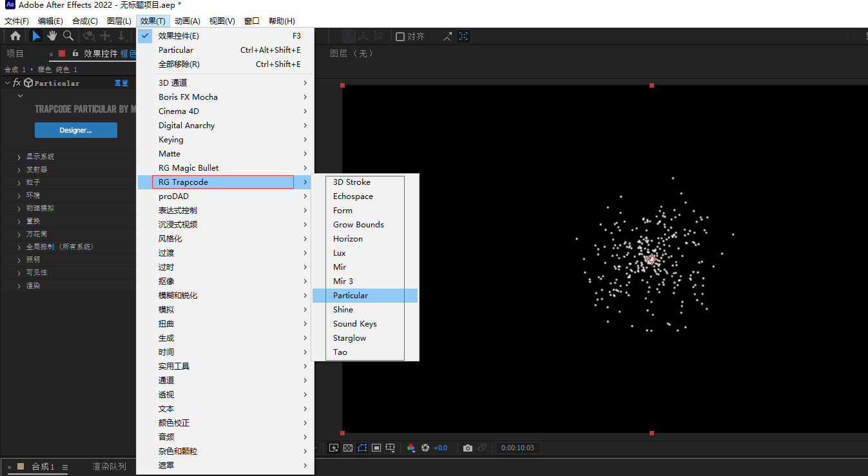Click the red layer label color square
868x476 pixels.
click(x=62, y=53)
